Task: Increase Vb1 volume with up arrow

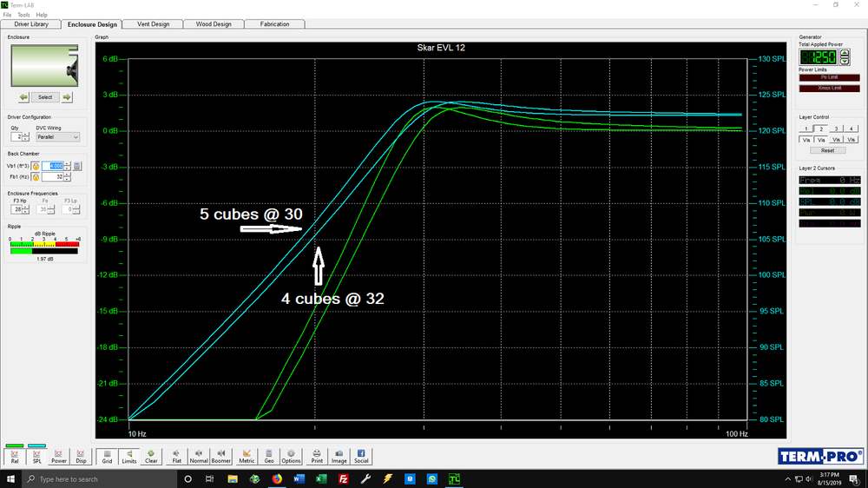Action: (68, 164)
